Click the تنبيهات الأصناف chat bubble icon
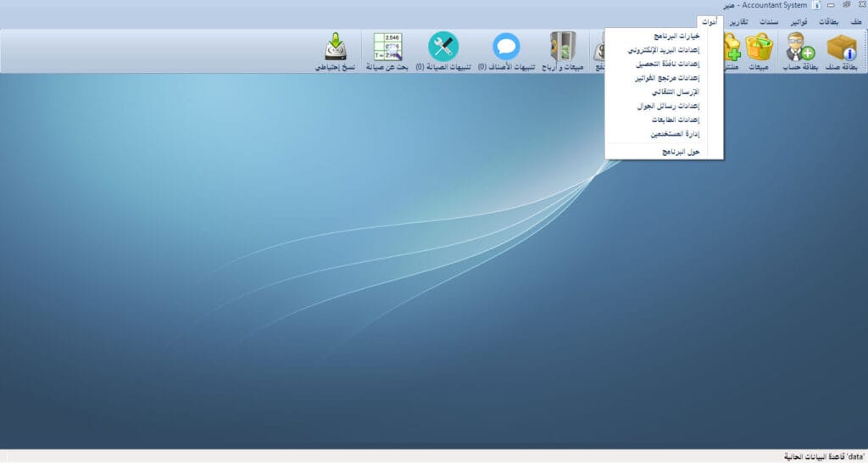This screenshot has width=868, height=463. (x=506, y=47)
